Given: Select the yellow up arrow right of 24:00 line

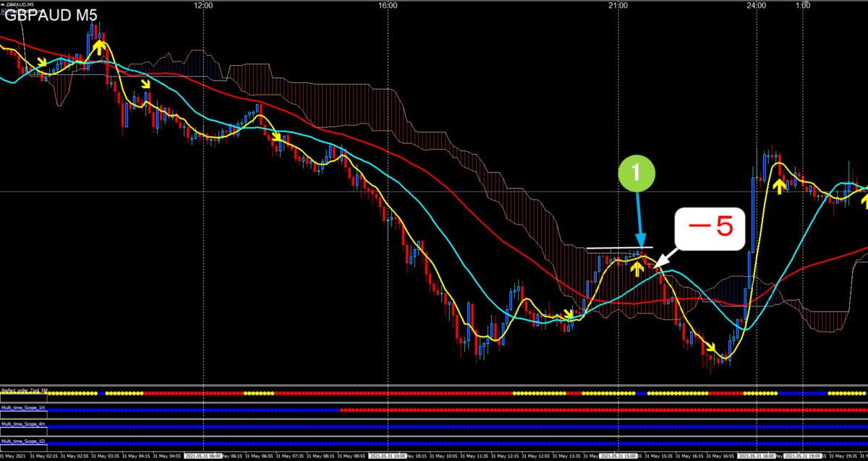Looking at the screenshot, I should point(778,186).
